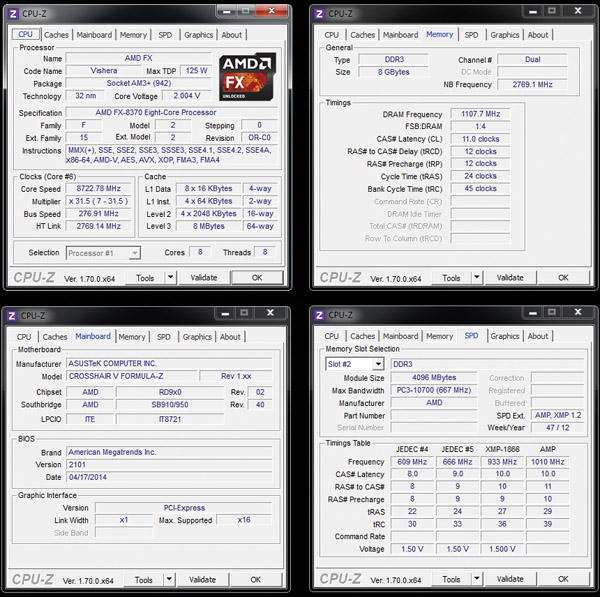
Task: Click the CPU-Z logo icon in the Mainboard window title bar
Action: tap(12, 316)
